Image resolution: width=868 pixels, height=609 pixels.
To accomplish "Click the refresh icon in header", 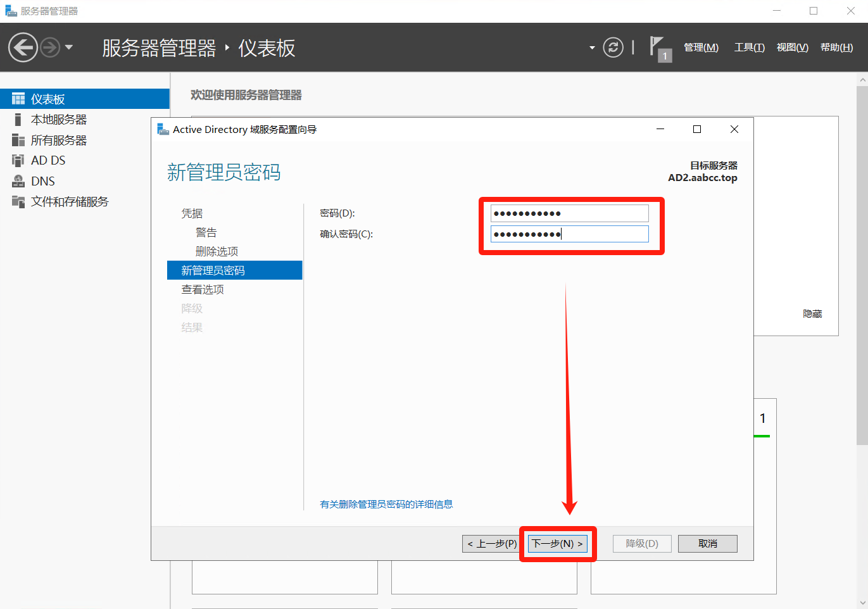I will click(x=613, y=47).
